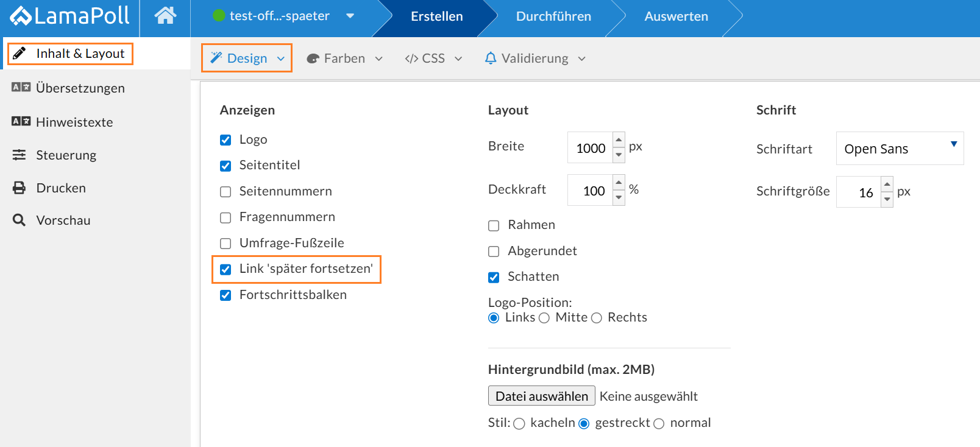Click the home icon in header
The width and height of the screenshot is (980, 447).
[165, 16]
